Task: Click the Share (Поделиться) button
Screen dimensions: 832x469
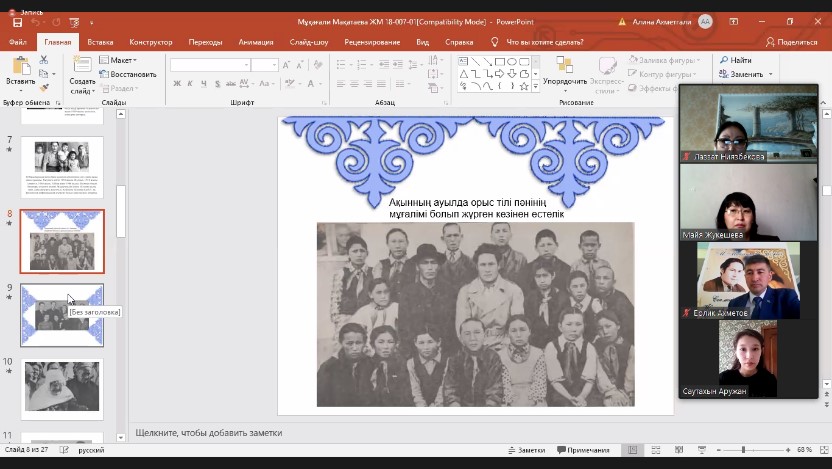Action: pos(791,42)
